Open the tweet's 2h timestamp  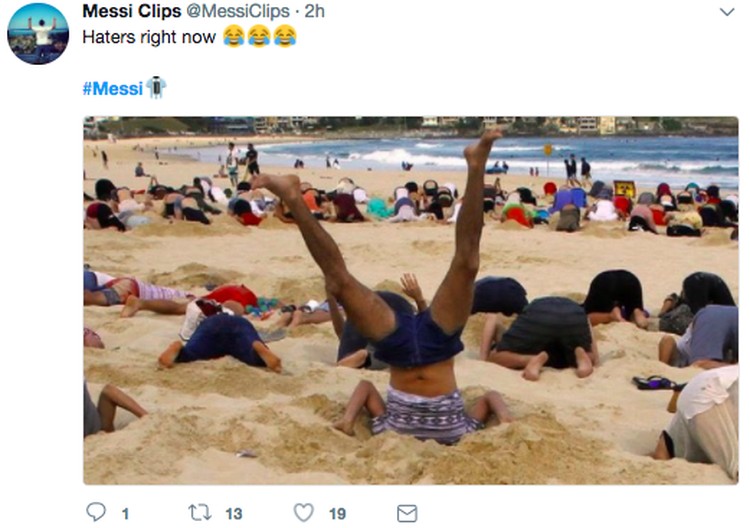click(314, 11)
